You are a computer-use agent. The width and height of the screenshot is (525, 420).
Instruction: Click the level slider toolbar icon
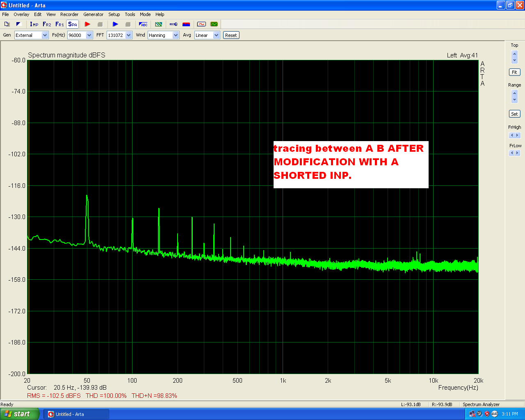coord(173,24)
